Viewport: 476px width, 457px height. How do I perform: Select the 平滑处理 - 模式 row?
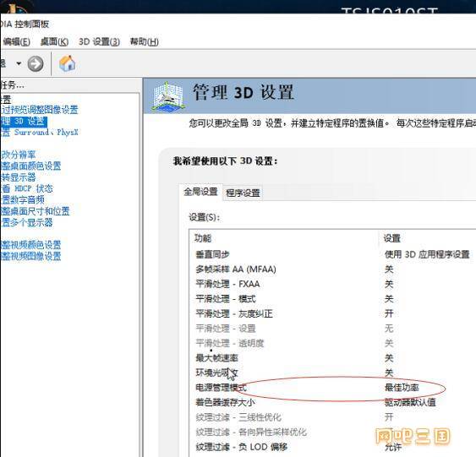[x=333, y=299]
